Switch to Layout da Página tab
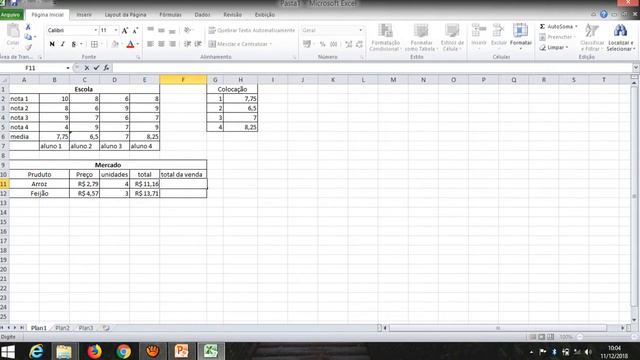The image size is (640, 360). [x=125, y=15]
